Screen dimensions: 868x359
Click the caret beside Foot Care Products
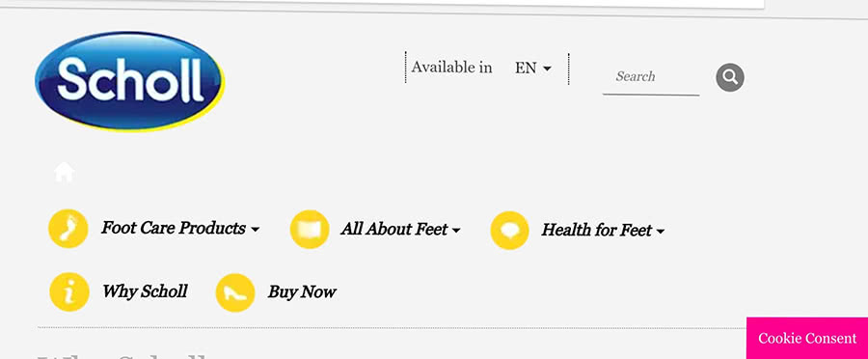coord(256,230)
